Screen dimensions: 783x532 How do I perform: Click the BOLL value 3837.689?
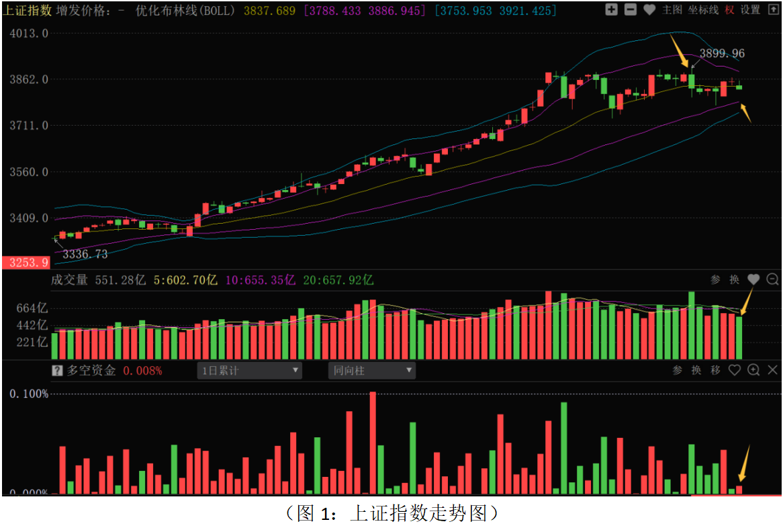[270, 11]
